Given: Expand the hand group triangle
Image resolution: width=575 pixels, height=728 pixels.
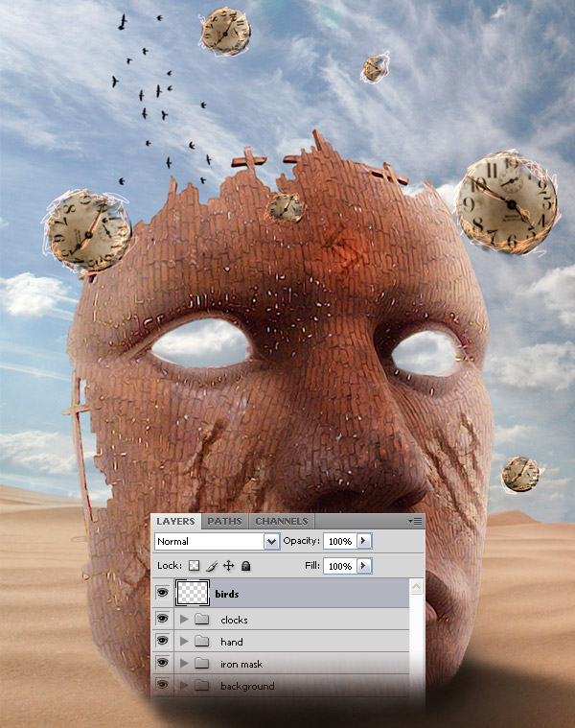Looking at the screenshot, I should pos(184,641).
